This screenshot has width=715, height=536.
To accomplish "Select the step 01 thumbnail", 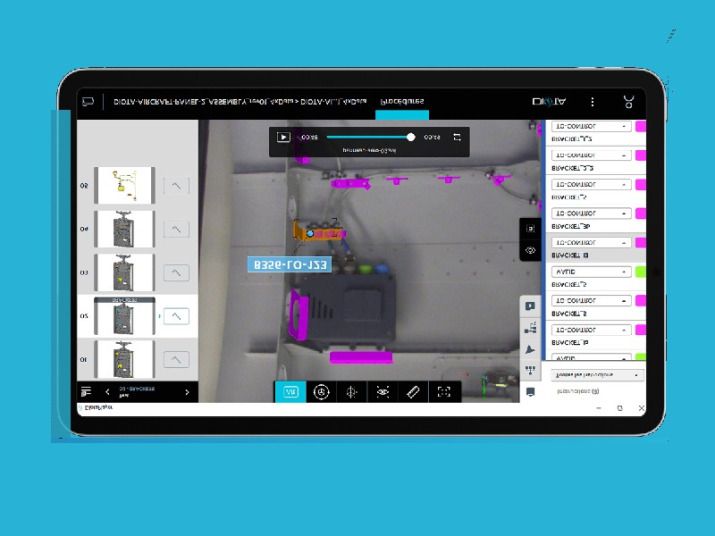I will [124, 359].
